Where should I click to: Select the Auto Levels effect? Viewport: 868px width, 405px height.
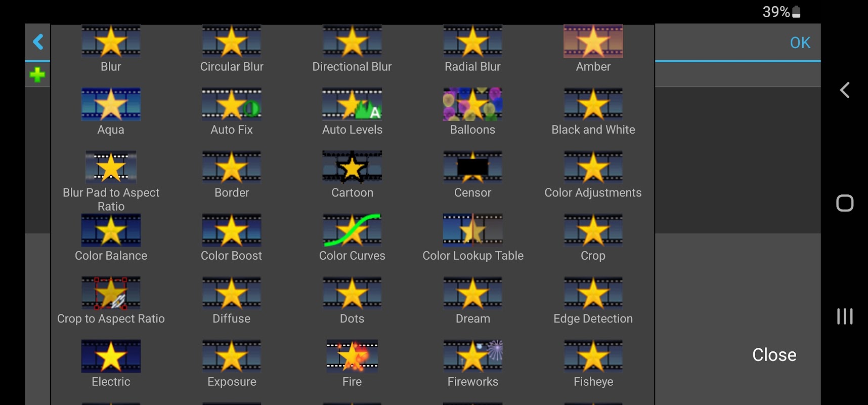(x=352, y=104)
